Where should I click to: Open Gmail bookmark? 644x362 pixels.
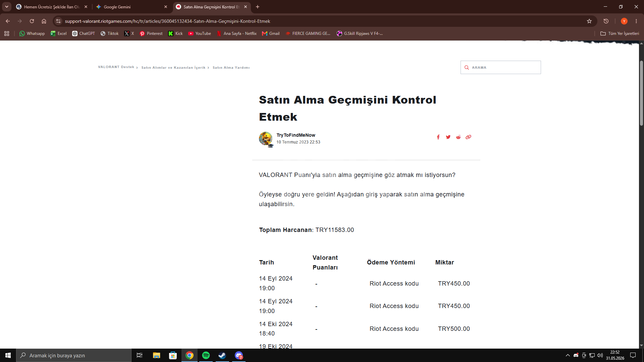pyautogui.click(x=271, y=34)
